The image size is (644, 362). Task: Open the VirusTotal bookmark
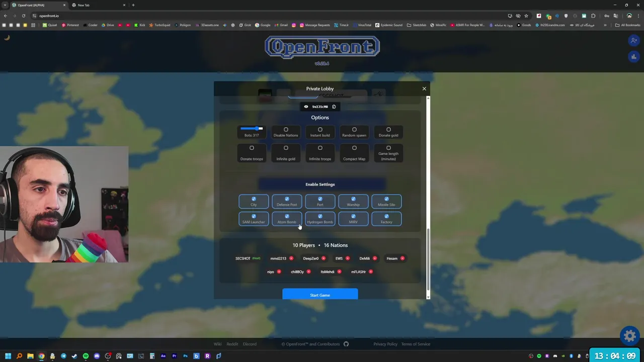[361, 25]
